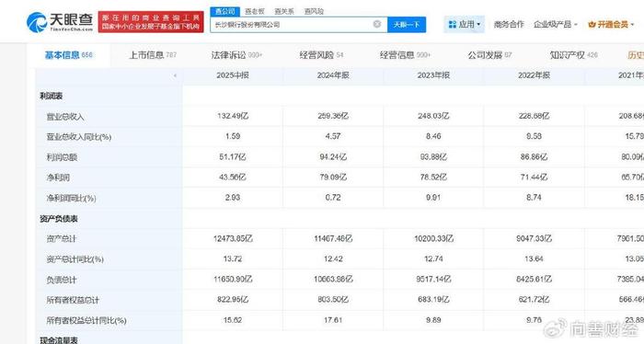Open the 应用 dropdown menu
The height and width of the screenshot is (344, 644).
click(x=464, y=25)
